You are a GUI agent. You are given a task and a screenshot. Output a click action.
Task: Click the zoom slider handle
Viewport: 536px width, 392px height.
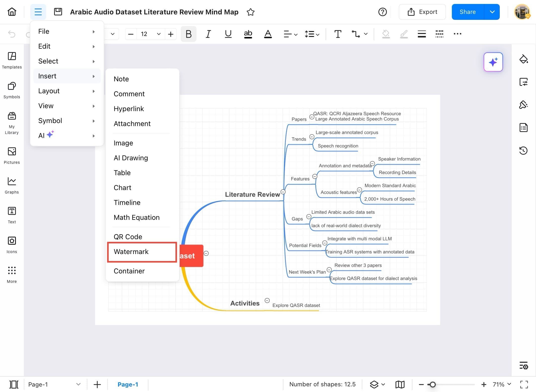(x=433, y=384)
